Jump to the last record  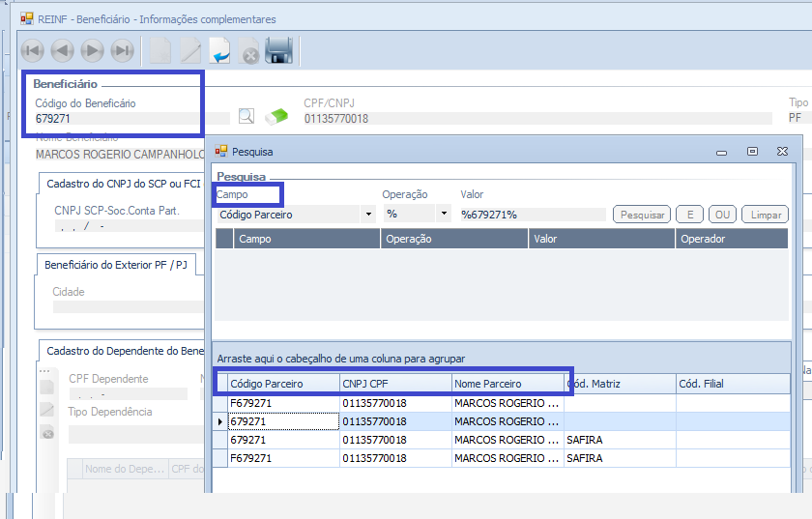click(123, 51)
